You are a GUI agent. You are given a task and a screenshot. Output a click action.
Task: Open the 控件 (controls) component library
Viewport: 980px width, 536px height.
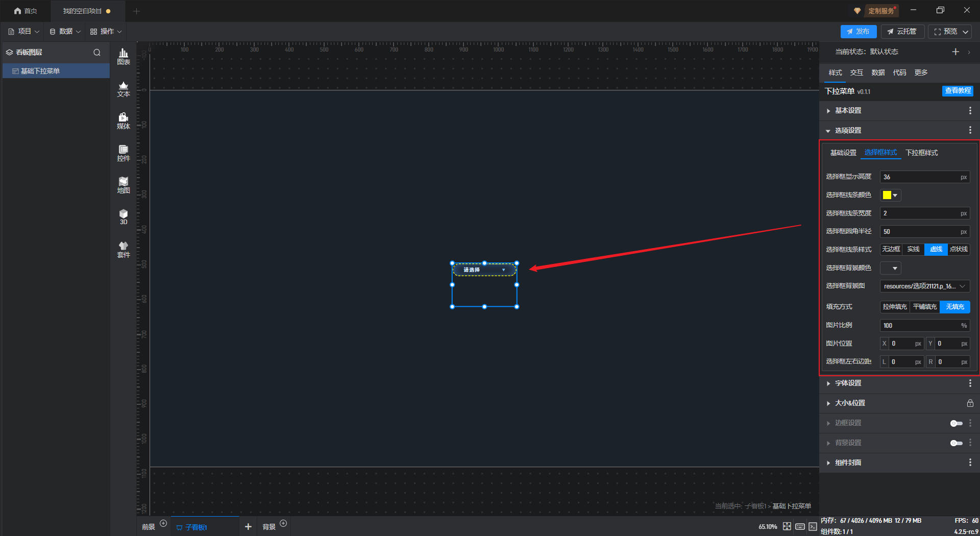[124, 153]
